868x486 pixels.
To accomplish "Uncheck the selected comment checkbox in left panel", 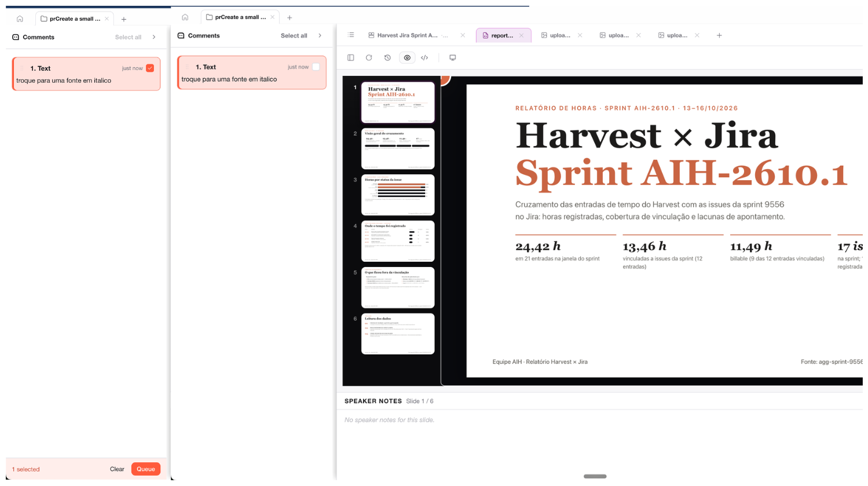I will (x=150, y=68).
